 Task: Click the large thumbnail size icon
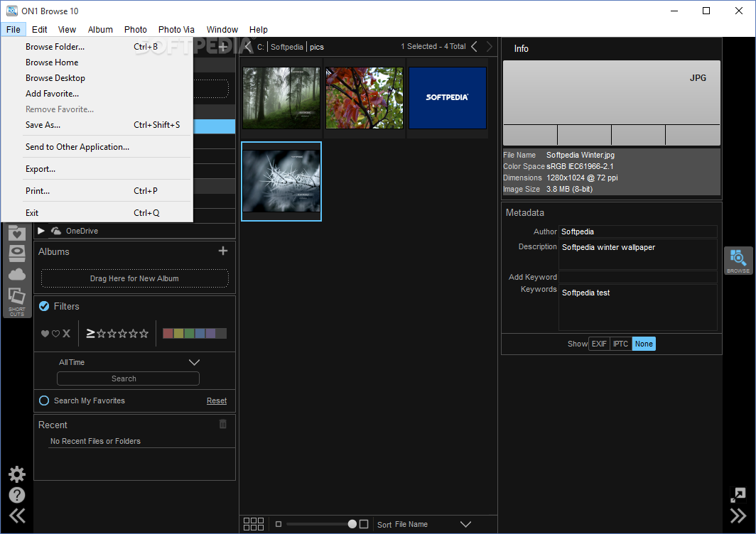pyautogui.click(x=364, y=524)
